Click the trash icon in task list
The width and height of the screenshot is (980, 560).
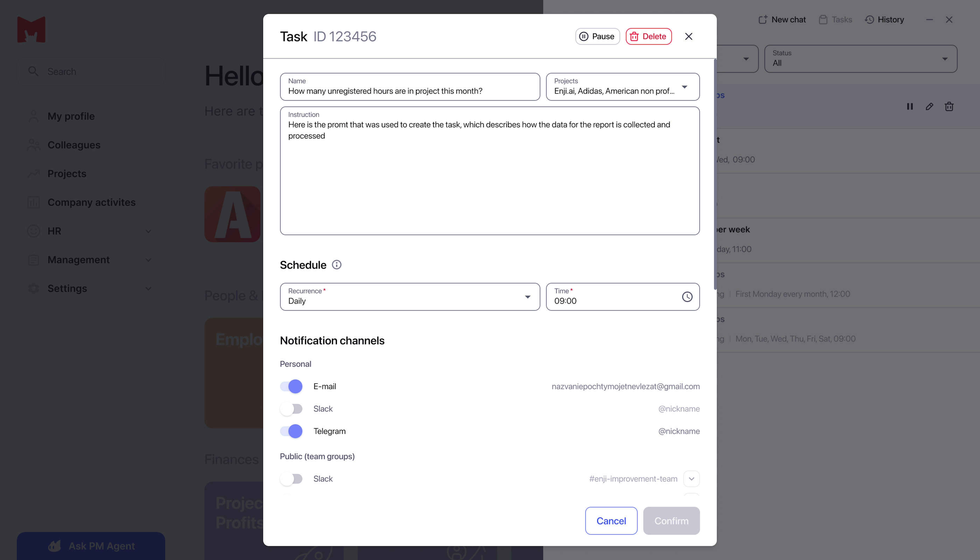point(949,107)
